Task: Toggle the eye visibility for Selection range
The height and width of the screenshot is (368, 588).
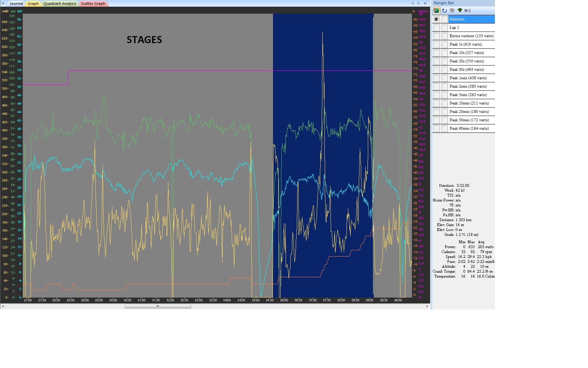Action: pos(436,19)
